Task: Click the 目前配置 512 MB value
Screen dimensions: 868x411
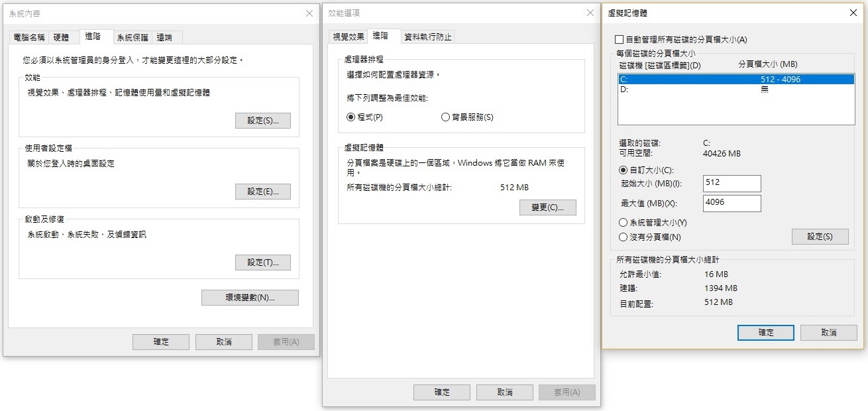Action: tap(718, 302)
